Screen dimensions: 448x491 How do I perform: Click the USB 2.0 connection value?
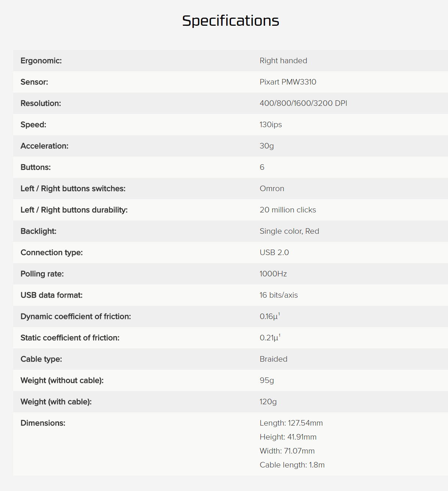(274, 252)
